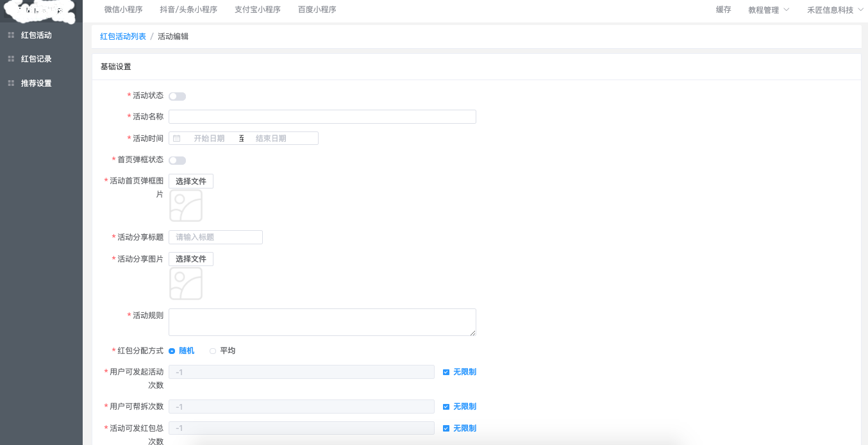The width and height of the screenshot is (868, 445).
Task: Open the 抖音/头条小程序 tab
Action: pyautogui.click(x=188, y=10)
